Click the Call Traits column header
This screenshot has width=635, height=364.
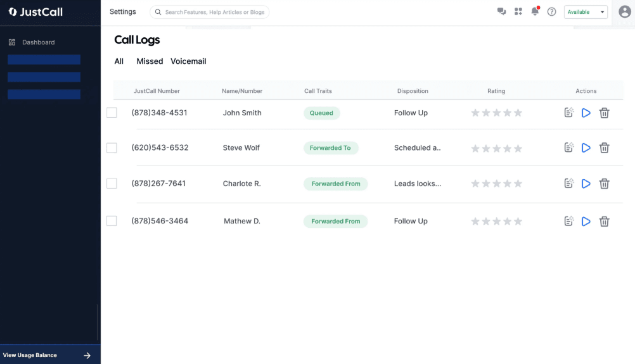318,91
